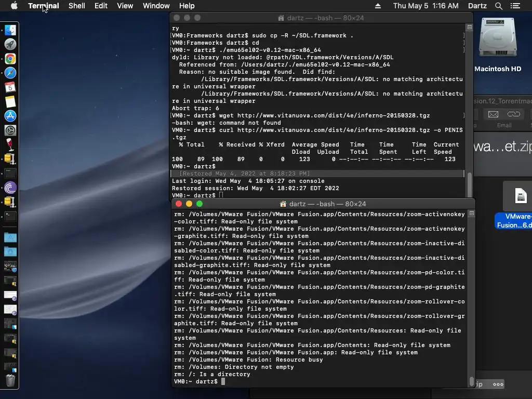Click the prompt line in front Terminal

199,381
